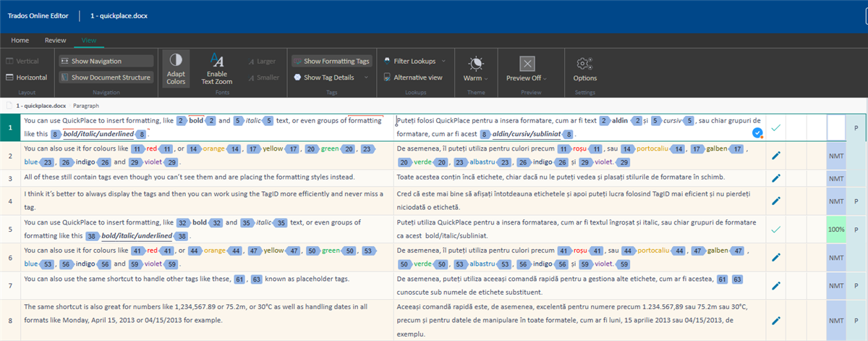The width and height of the screenshot is (868, 341).
Task: Toggle Alternative view for lookups
Action: point(413,77)
